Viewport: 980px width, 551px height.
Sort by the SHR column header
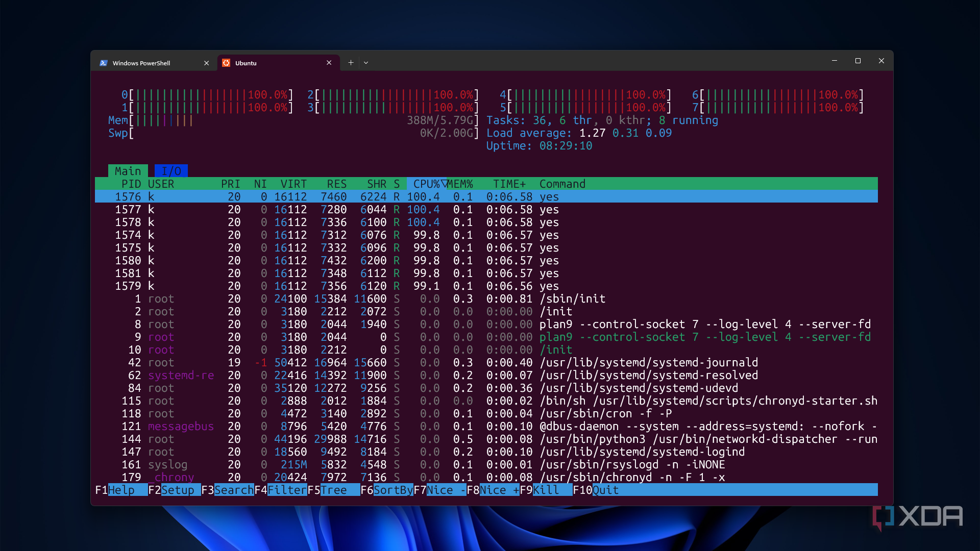(x=377, y=184)
